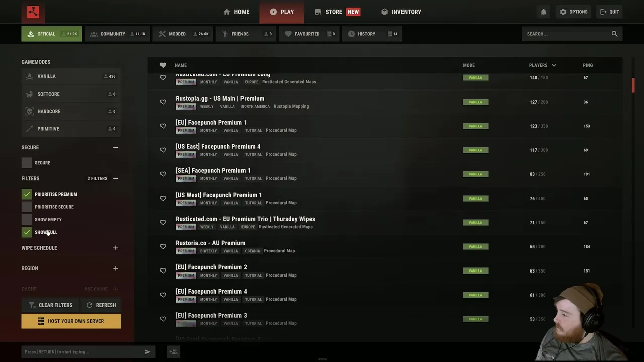Open the Home menu
Viewport: 644px width, 362px height.
tap(236, 12)
